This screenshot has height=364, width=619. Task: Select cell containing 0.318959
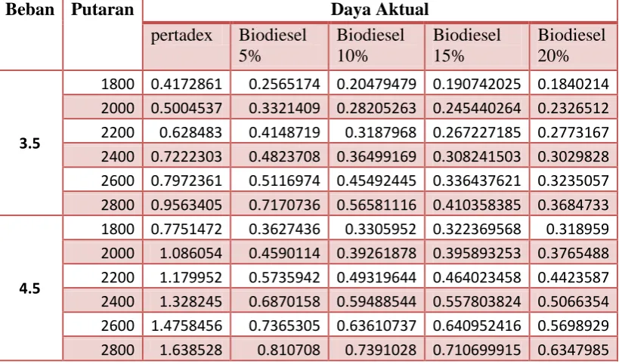(574, 228)
